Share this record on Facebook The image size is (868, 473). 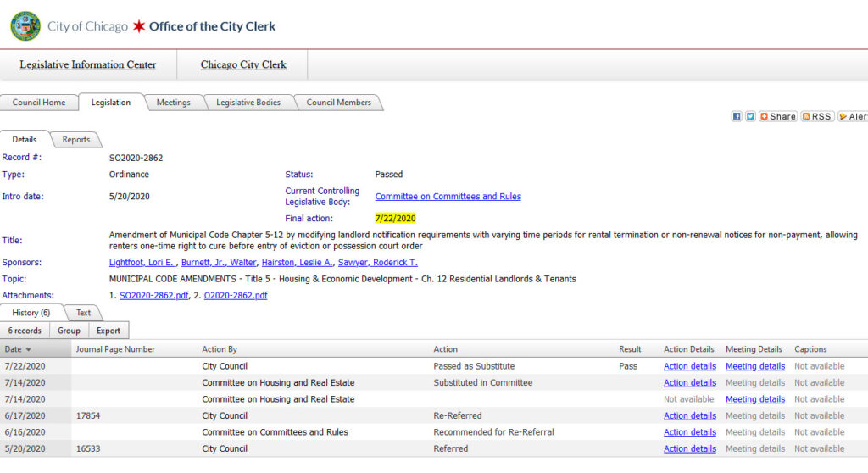[x=737, y=116]
